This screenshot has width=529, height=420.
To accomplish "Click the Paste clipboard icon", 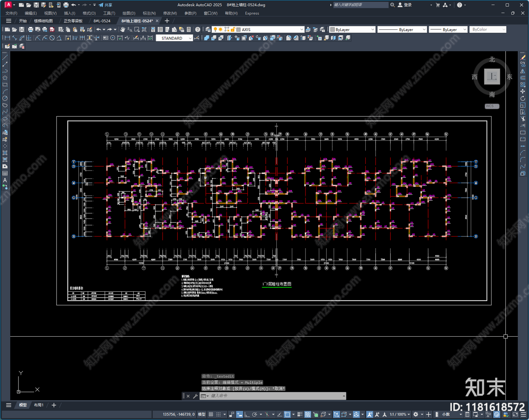I will [75, 29].
